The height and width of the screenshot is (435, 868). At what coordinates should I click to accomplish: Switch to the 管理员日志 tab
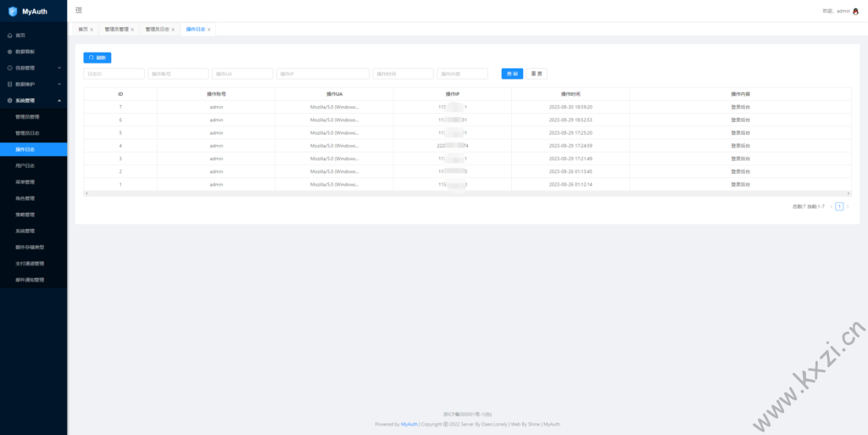[x=157, y=30]
